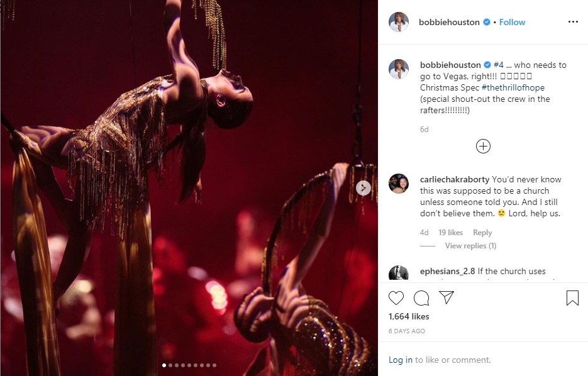588x376 pixels.
Task: Open the three-dot more options menu
Action: point(572,22)
